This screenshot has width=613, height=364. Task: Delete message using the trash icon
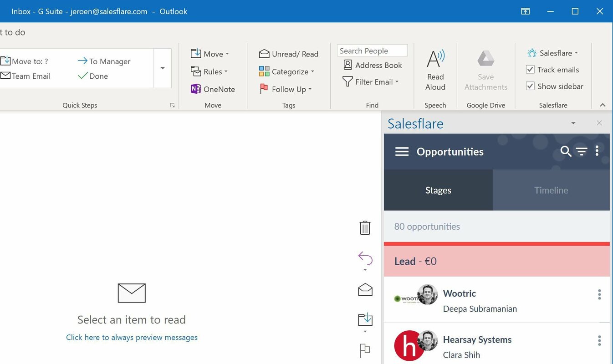[364, 227]
